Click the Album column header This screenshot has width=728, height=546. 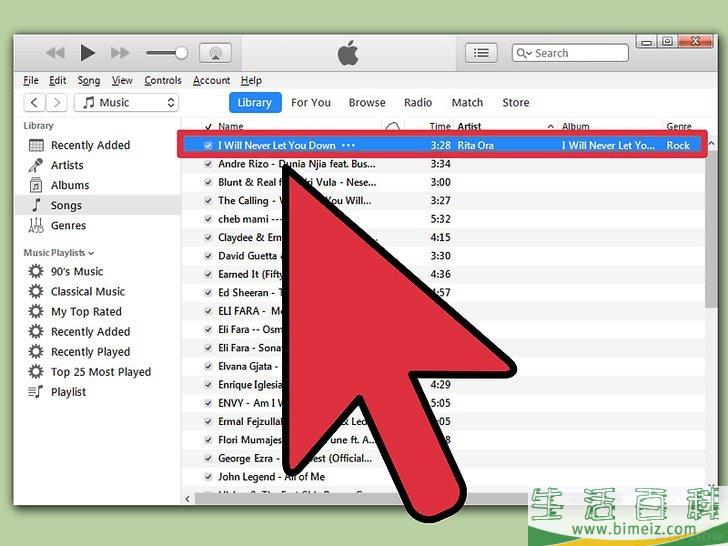coord(576,126)
